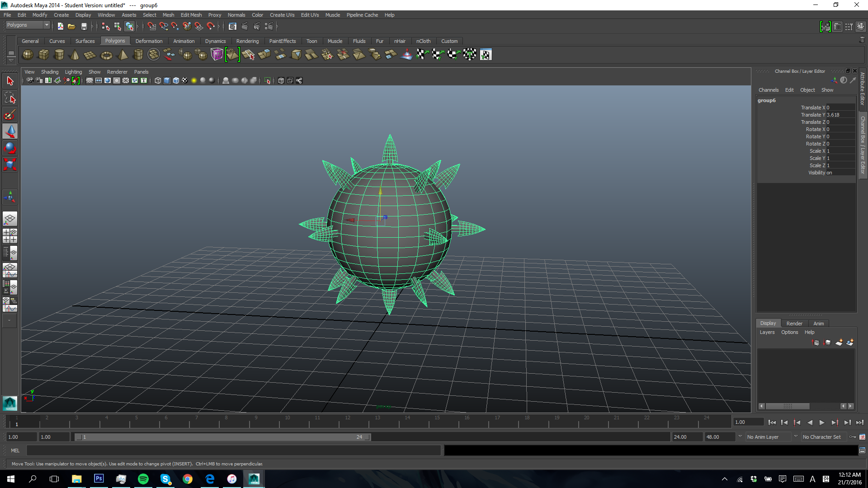
Task: Click the MEL command line input
Action: 234,450
